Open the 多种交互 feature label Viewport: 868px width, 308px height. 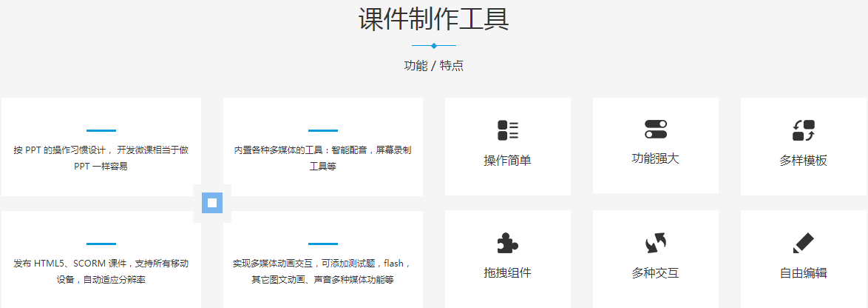click(655, 273)
